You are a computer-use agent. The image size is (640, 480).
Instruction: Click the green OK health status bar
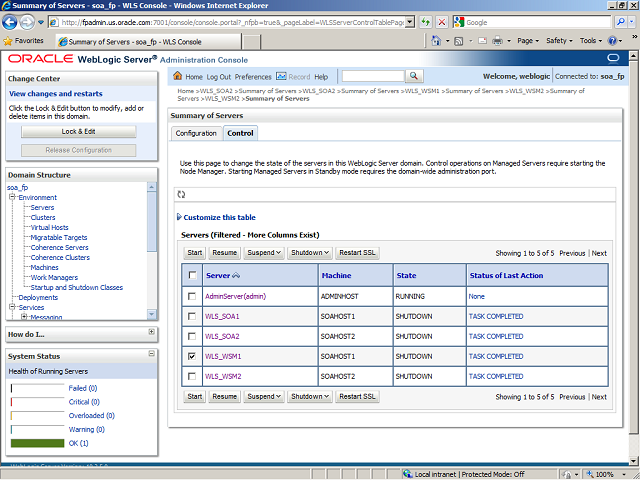point(36,443)
